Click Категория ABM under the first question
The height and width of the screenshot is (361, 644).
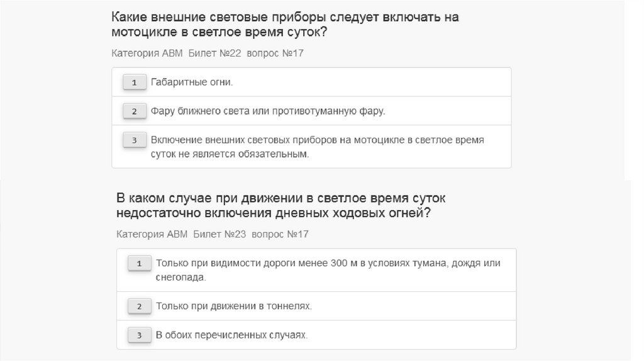[147, 53]
